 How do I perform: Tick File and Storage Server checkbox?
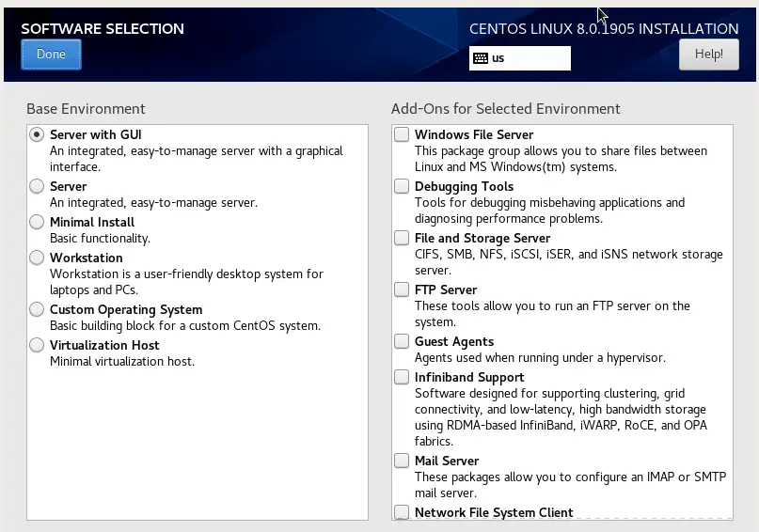(x=402, y=238)
